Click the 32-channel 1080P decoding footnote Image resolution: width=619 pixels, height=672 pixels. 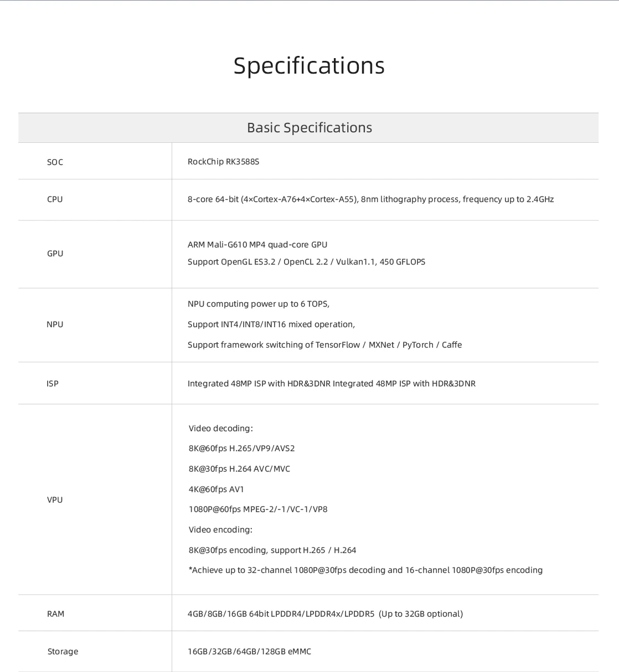click(x=365, y=570)
